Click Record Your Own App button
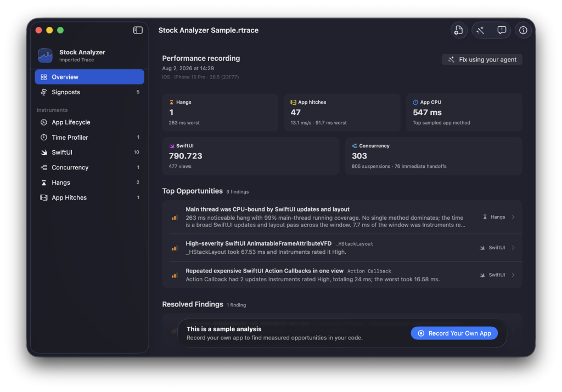562x392 pixels. tap(454, 333)
